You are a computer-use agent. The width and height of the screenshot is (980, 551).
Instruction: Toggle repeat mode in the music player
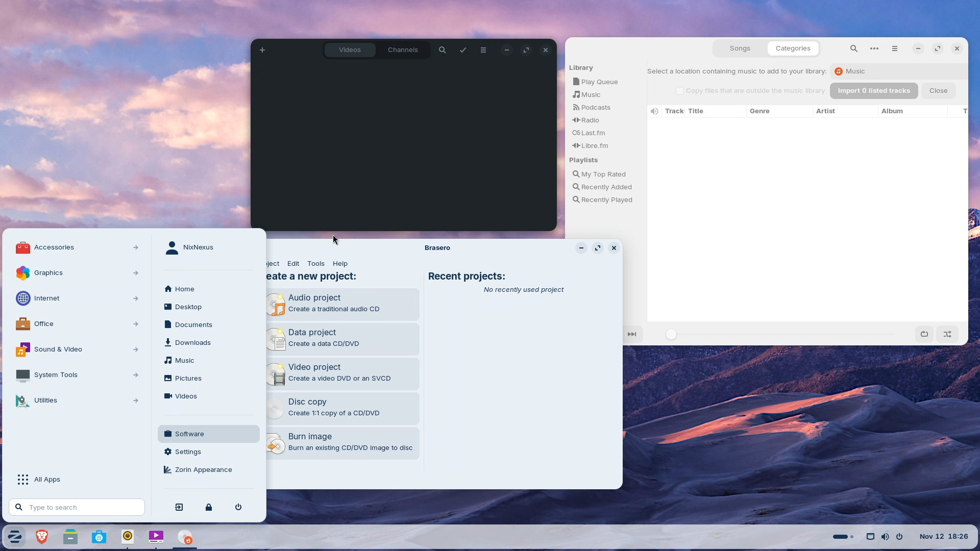point(924,334)
